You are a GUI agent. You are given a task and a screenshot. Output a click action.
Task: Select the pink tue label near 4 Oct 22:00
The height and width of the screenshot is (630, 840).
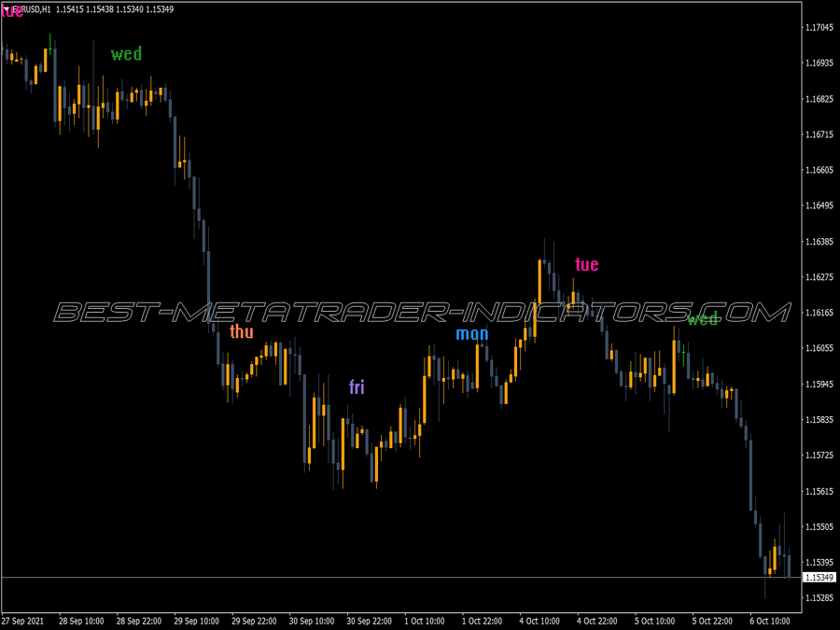click(587, 264)
